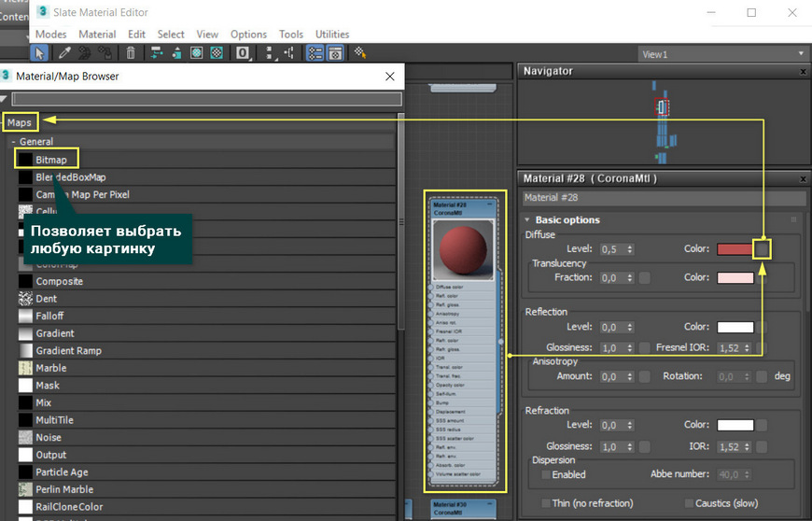Delete selected nodes with trash icon
812x521 pixels.
[x=131, y=53]
